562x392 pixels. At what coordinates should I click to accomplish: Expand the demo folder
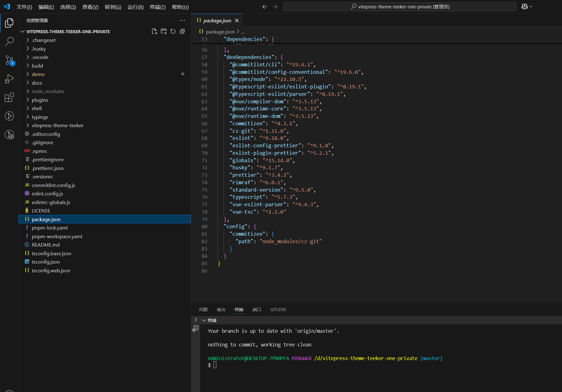38,74
